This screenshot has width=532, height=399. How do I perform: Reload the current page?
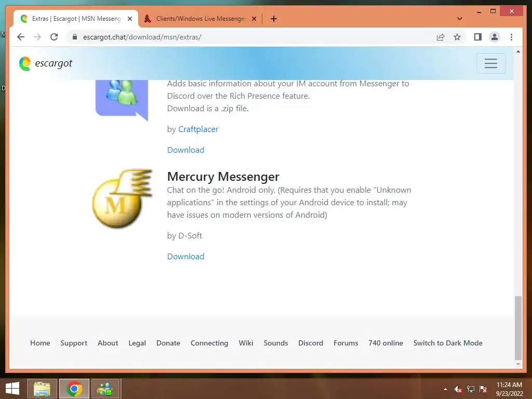[x=54, y=37]
